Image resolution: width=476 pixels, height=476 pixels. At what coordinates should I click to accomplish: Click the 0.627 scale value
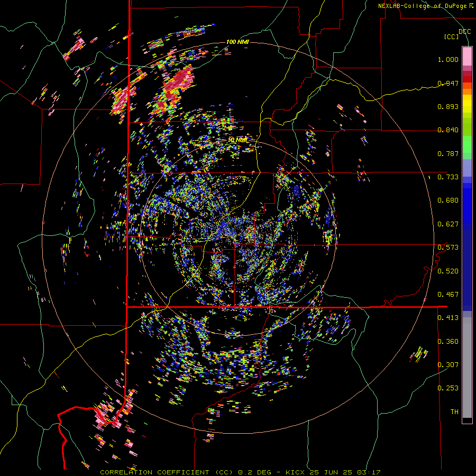(x=448, y=224)
